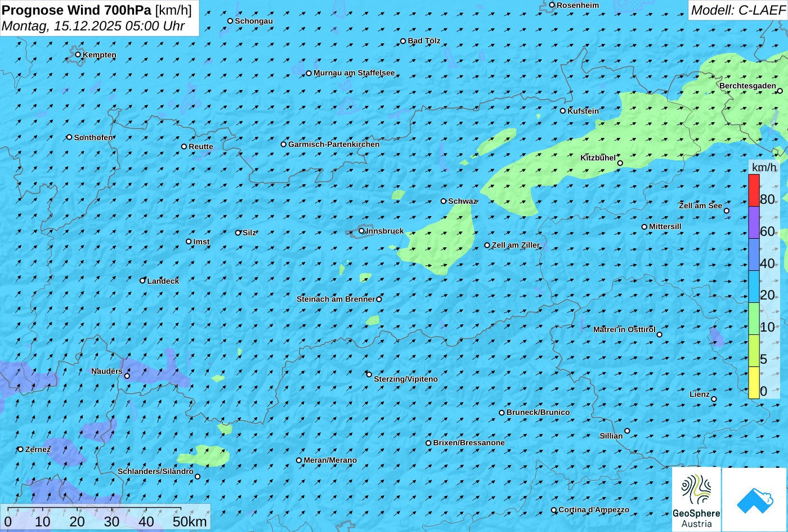Click the Lienz city marker

click(714, 399)
